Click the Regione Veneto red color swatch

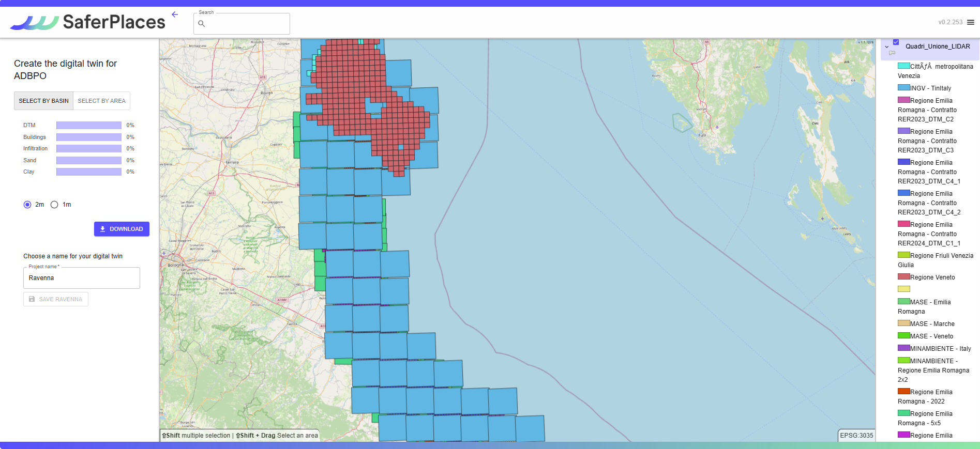point(903,277)
